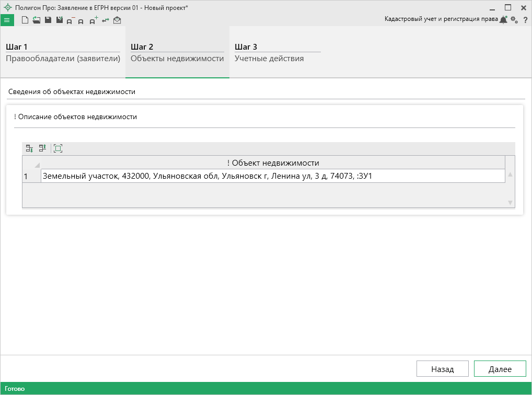Screen dimensions: 532x395
Task: Click the table scrollbar down arrow
Action: (x=510, y=202)
